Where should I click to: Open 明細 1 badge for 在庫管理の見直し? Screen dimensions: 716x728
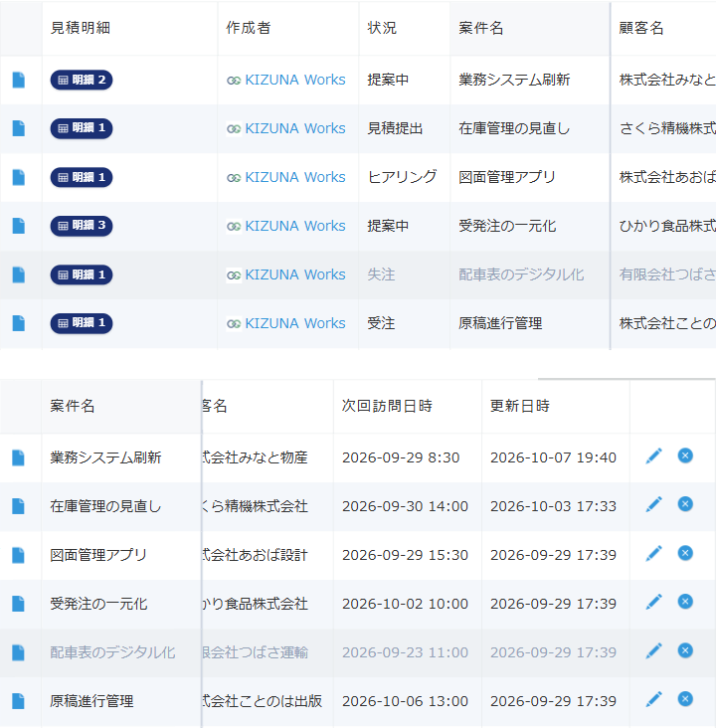(x=82, y=128)
